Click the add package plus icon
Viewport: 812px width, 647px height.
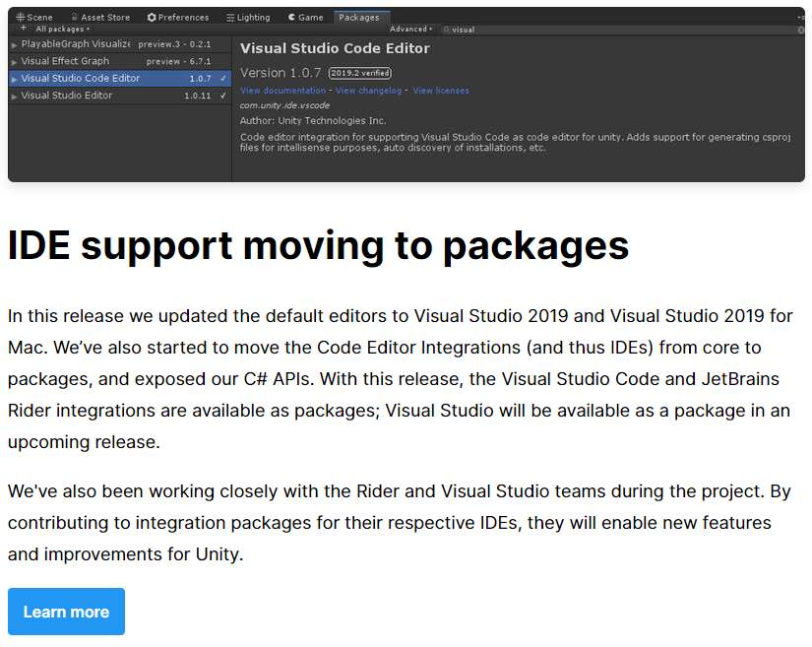point(24,28)
